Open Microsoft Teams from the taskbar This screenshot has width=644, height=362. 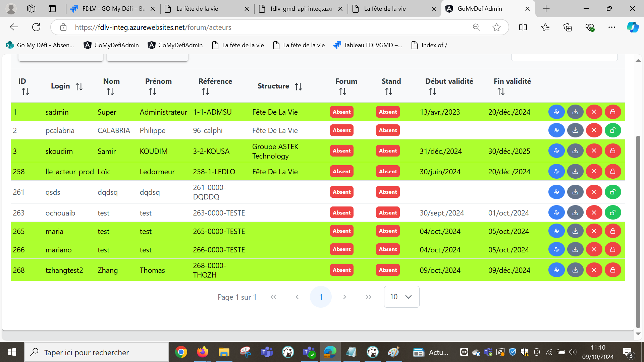(267, 352)
